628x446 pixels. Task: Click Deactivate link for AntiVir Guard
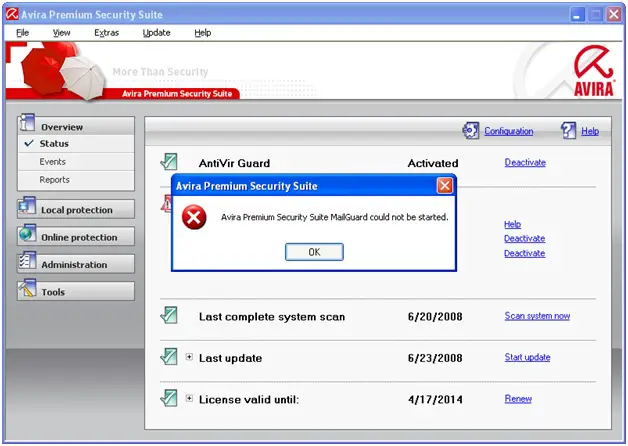525,163
